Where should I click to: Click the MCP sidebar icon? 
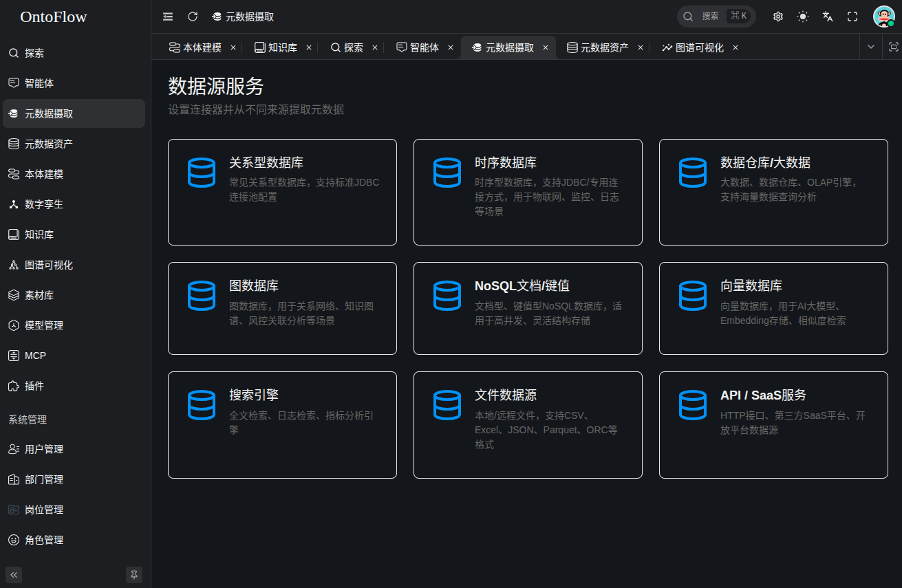click(14, 356)
